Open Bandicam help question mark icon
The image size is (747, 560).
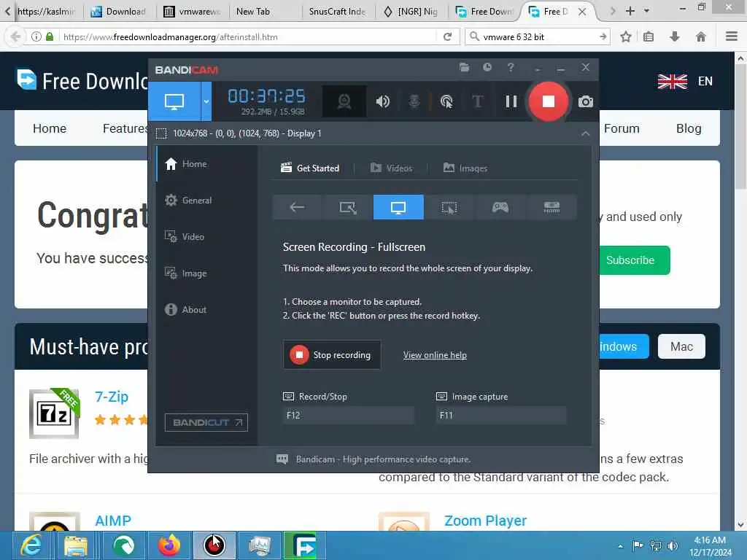[x=511, y=67]
